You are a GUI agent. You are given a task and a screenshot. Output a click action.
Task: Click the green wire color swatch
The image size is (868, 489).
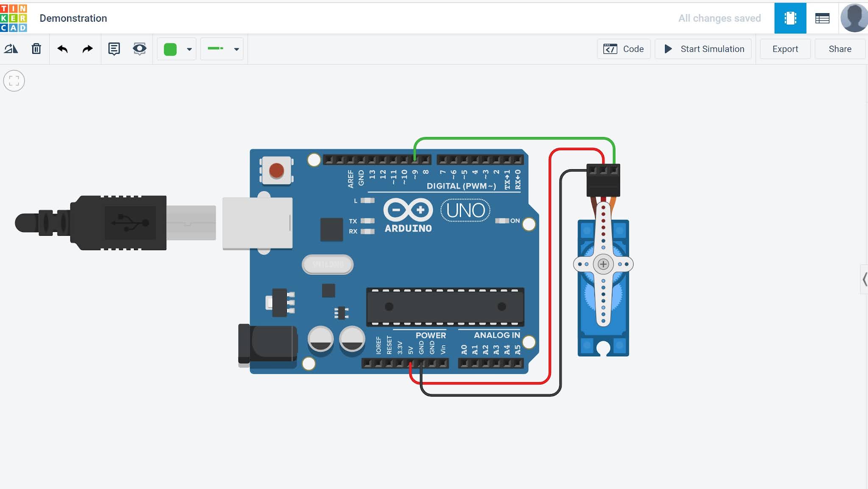tap(170, 49)
